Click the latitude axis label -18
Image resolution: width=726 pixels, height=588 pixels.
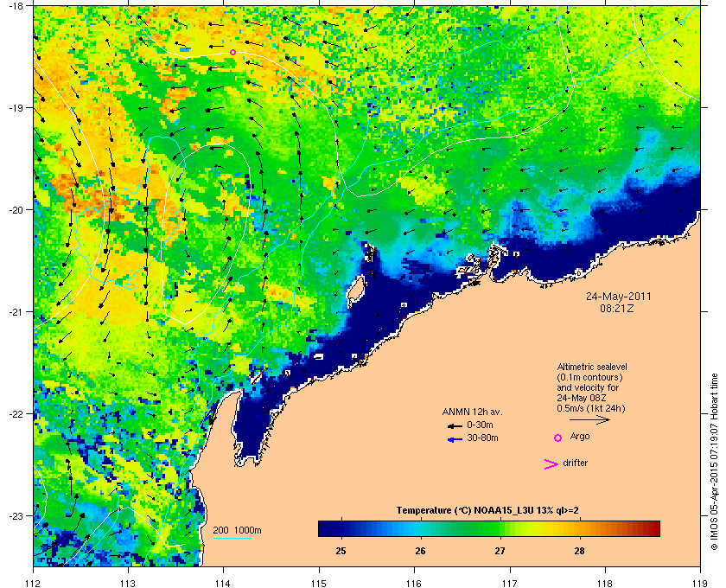coord(16,6)
